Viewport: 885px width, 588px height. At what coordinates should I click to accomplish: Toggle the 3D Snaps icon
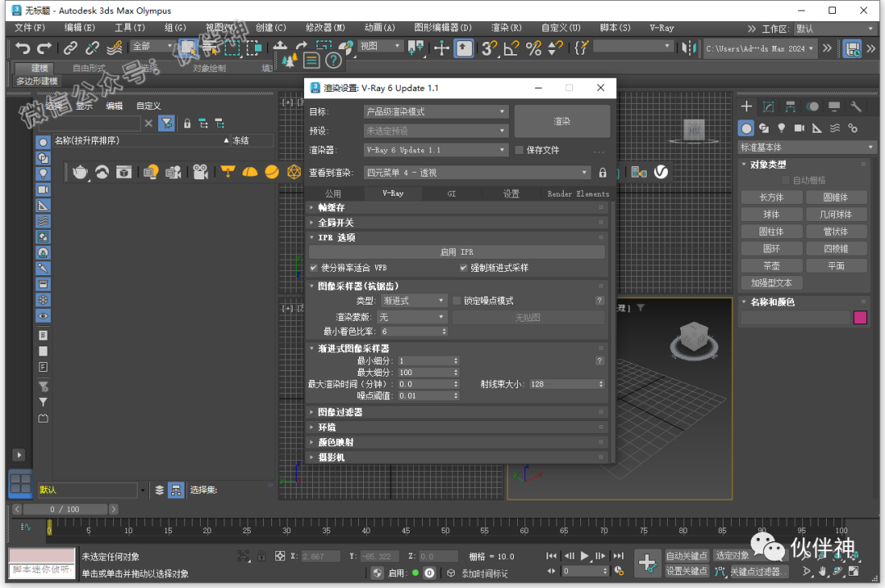pyautogui.click(x=488, y=48)
